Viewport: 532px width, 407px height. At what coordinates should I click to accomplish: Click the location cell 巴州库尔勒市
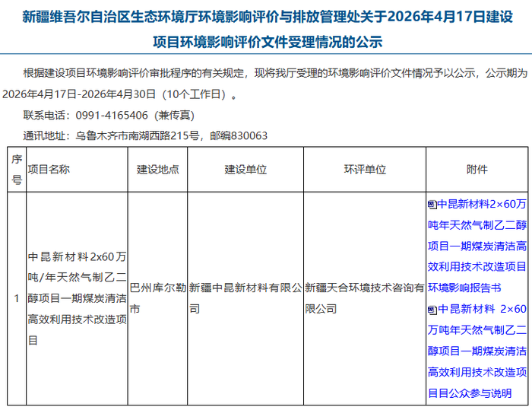[158, 298]
